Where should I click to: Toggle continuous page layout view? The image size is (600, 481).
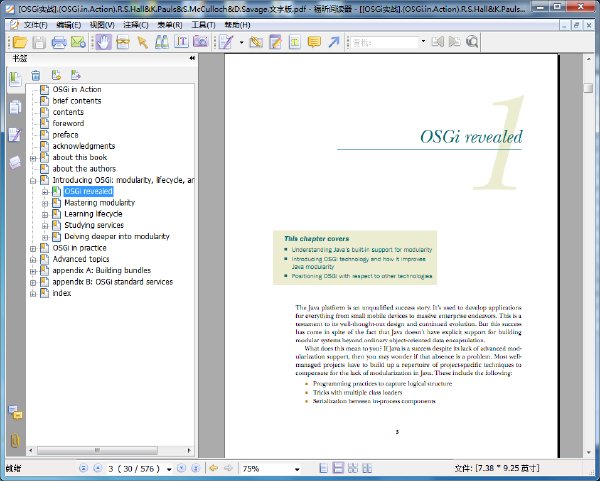[338, 468]
